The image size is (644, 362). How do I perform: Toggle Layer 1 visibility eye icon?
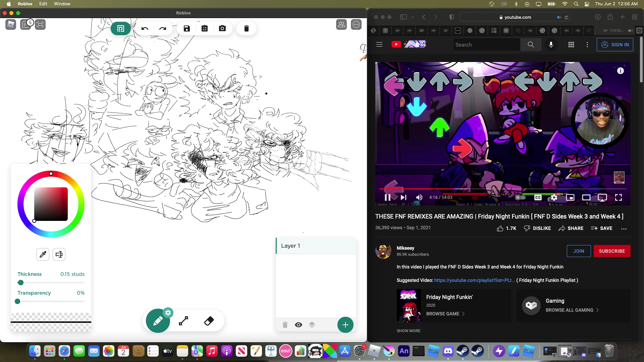click(x=299, y=325)
